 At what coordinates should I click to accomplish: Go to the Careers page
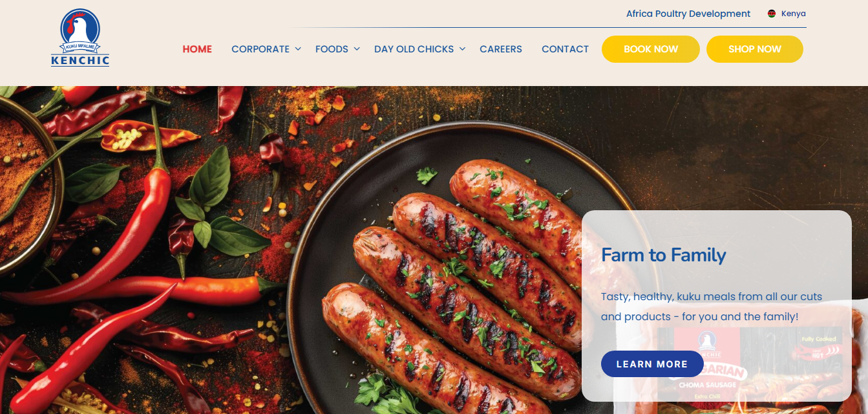(501, 49)
